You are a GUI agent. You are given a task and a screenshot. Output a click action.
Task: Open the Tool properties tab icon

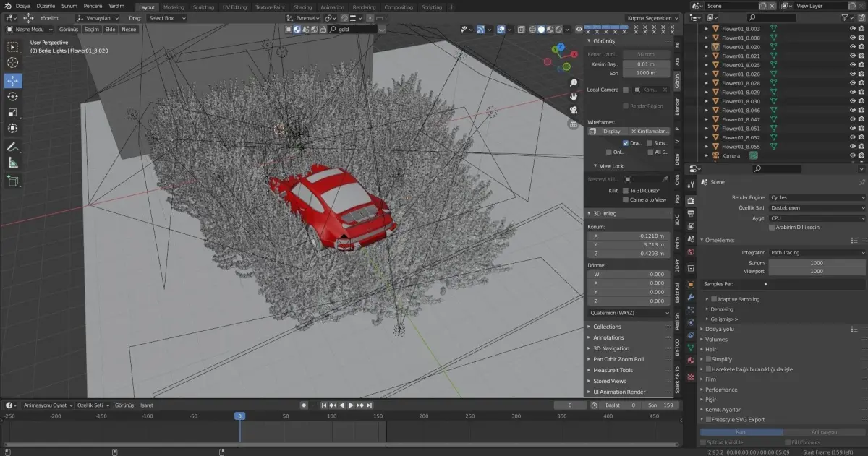tap(691, 184)
